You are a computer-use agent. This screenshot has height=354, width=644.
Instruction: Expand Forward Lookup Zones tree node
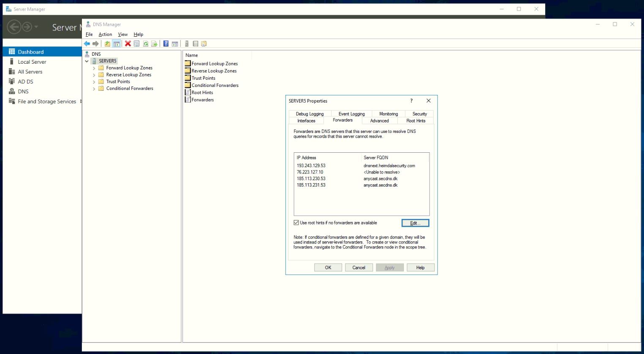tap(94, 68)
